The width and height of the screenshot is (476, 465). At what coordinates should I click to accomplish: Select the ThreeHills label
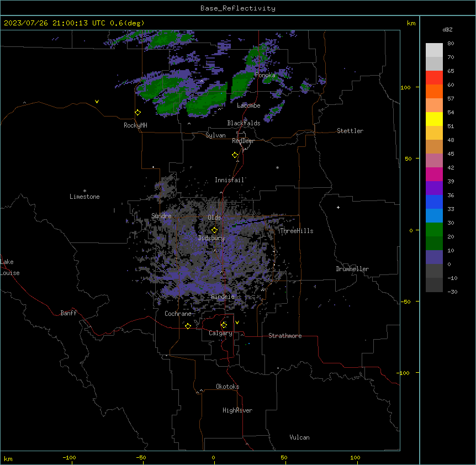(297, 231)
